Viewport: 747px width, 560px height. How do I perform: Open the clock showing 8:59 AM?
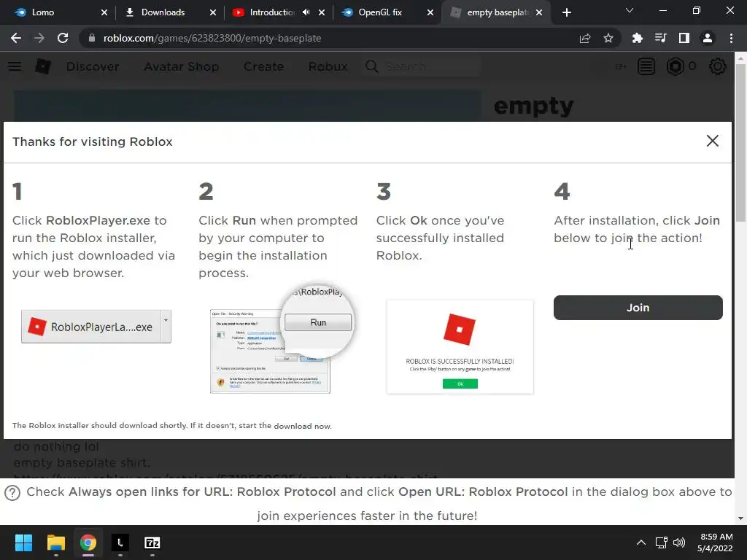(x=715, y=542)
